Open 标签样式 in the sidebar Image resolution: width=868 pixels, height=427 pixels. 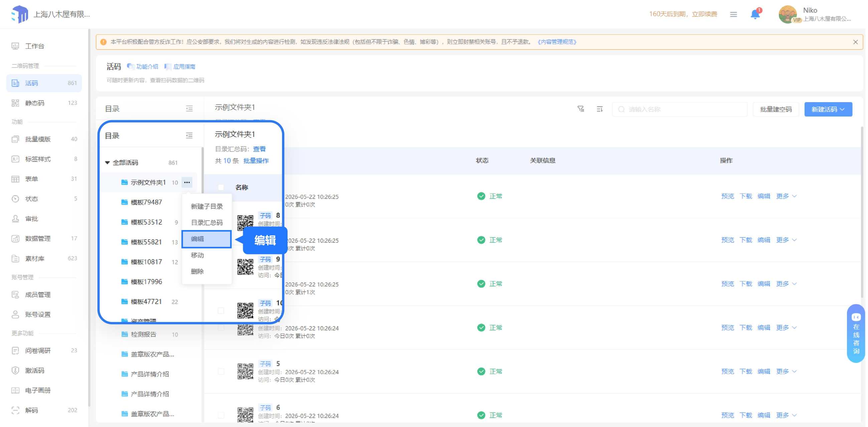pyautogui.click(x=44, y=159)
